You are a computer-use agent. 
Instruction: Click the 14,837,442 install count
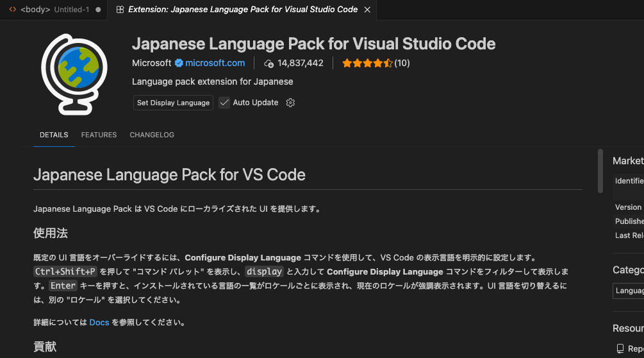pyautogui.click(x=301, y=63)
